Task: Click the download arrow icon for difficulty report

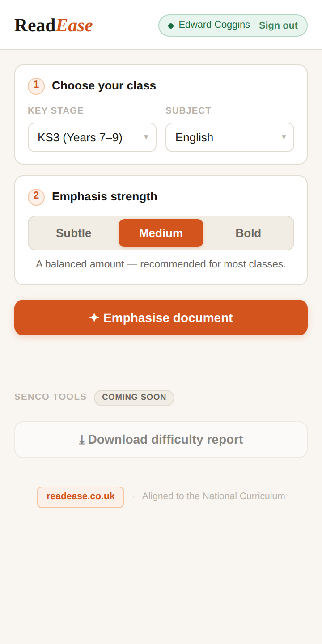Action: (x=82, y=440)
